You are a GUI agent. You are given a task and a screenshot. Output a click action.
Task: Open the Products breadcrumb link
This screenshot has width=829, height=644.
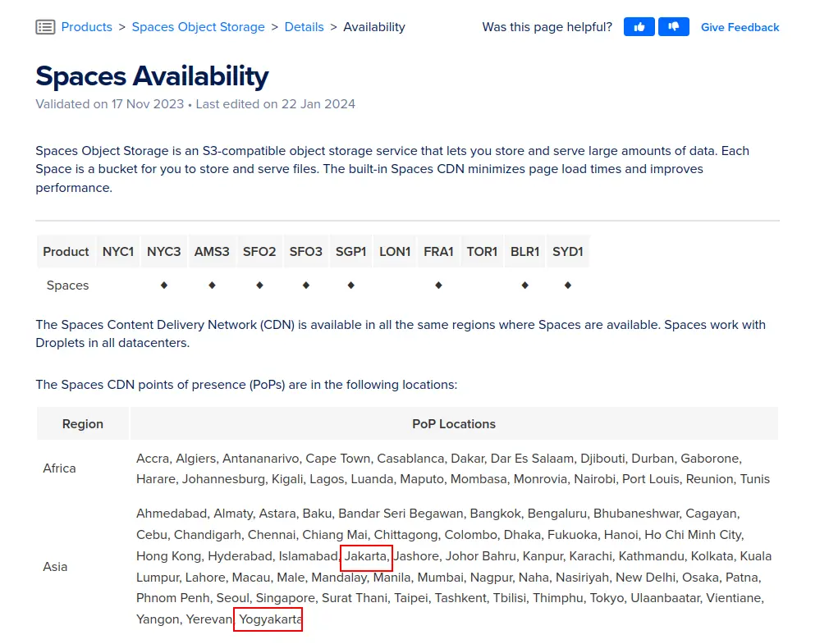[86, 27]
